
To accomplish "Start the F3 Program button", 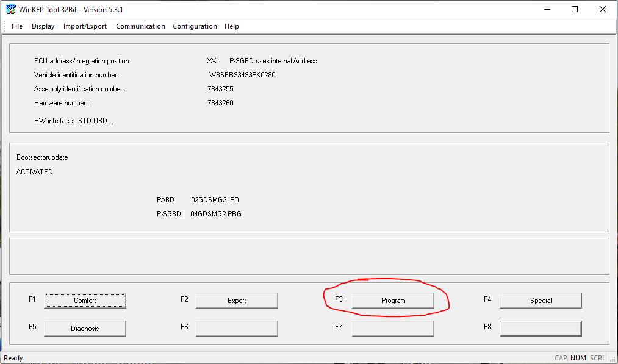I will 393,301.
